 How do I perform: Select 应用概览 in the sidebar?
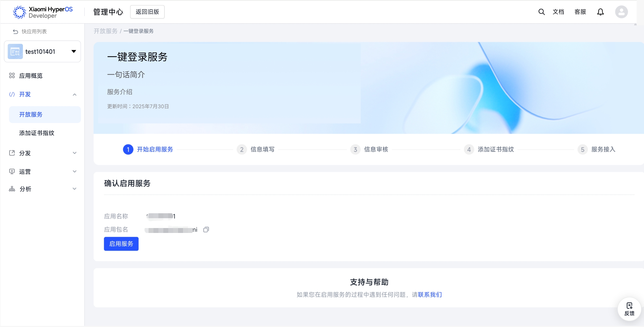click(x=31, y=76)
